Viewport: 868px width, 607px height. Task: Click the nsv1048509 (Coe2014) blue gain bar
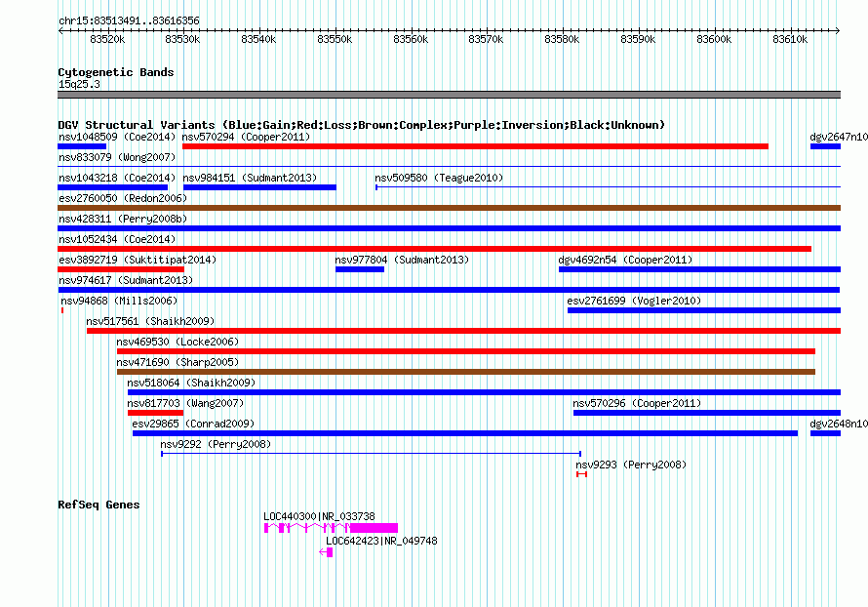pyautogui.click(x=82, y=146)
